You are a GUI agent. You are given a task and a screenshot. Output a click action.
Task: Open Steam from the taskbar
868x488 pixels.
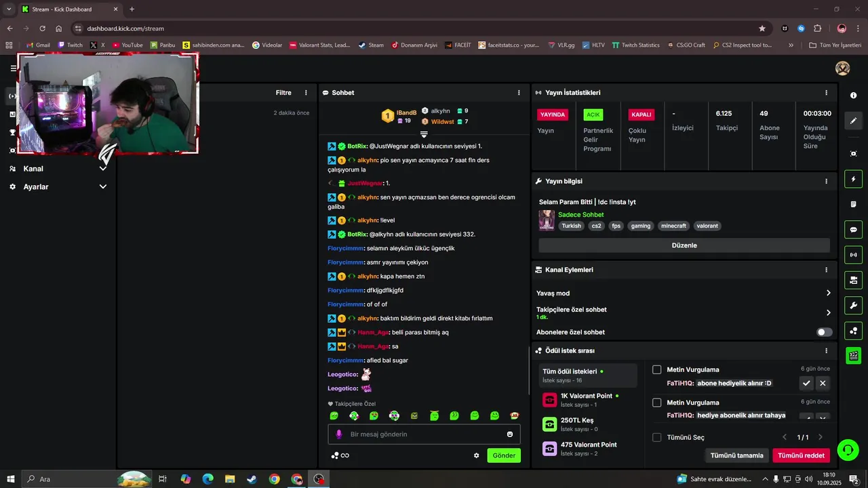(x=252, y=479)
